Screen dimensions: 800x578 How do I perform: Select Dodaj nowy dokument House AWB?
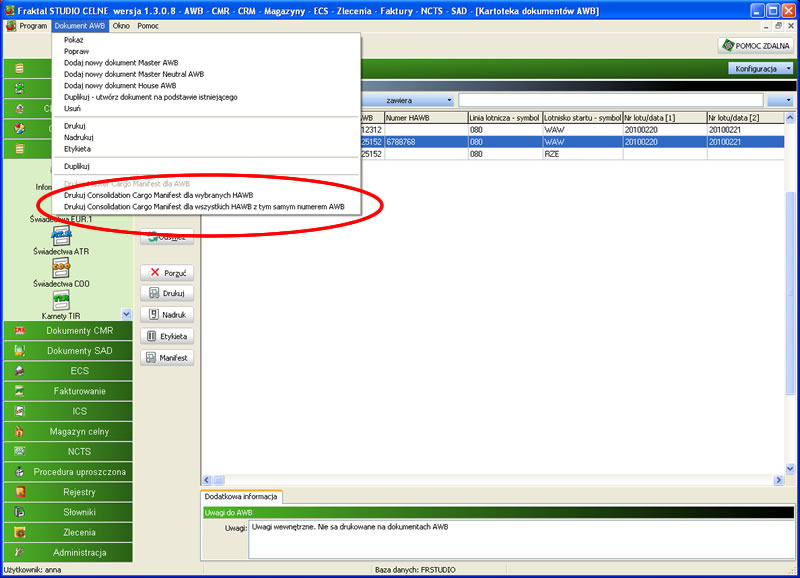(207, 86)
